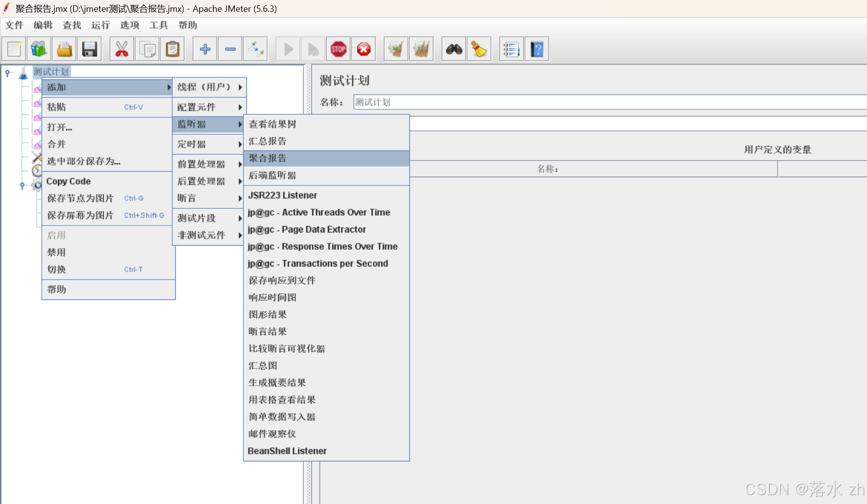
Task: Click the Clear All double-broom icon
Action: (x=421, y=49)
